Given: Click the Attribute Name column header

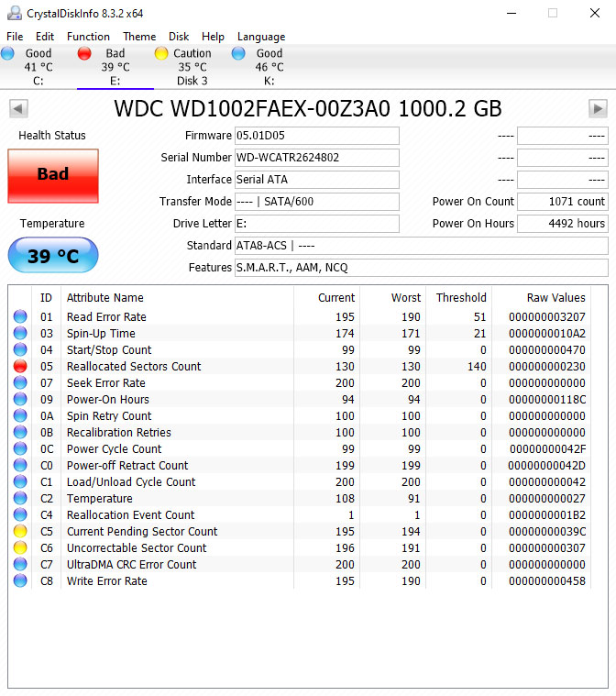Looking at the screenshot, I should pos(105,297).
